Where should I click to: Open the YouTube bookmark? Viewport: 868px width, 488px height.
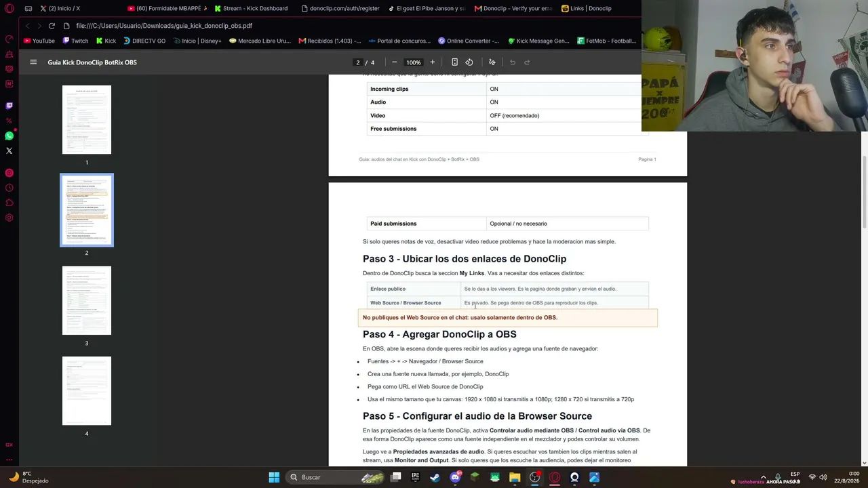tap(39, 41)
